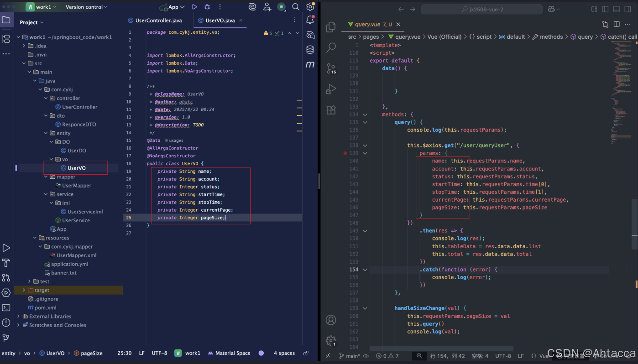
Task: Select the UserVO.java editor tab
Action: click(220, 21)
